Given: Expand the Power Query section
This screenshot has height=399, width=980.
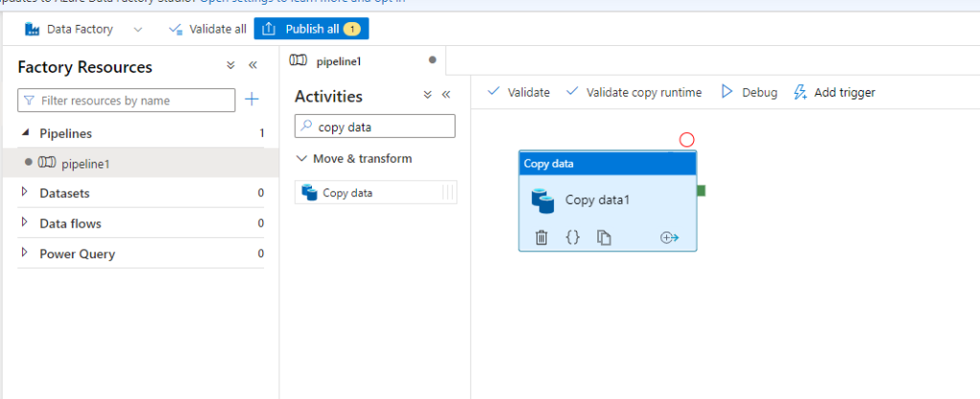Looking at the screenshot, I should tap(25, 255).
